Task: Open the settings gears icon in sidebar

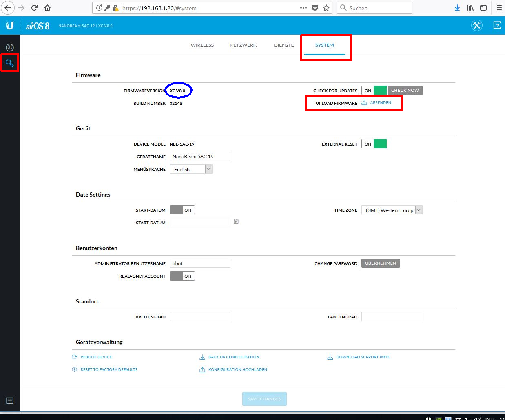Action: [10, 63]
